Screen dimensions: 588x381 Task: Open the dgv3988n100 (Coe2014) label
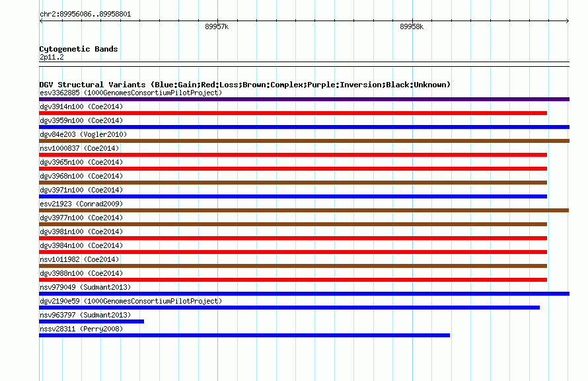tap(81, 273)
